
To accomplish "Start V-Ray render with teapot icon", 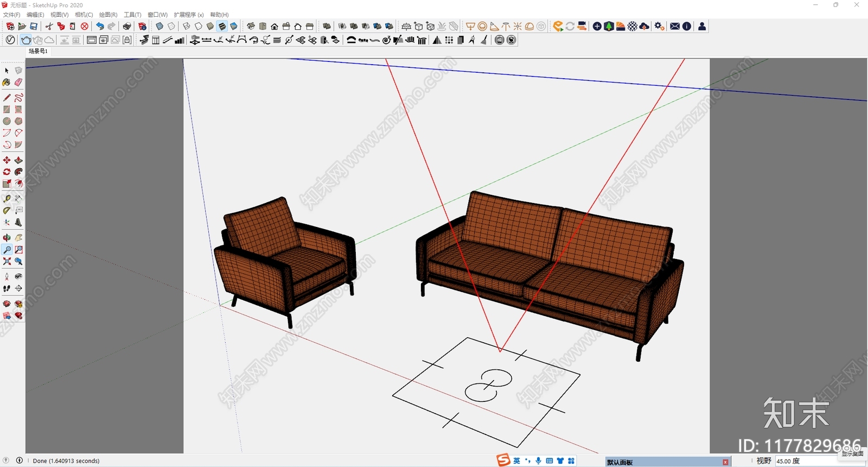I will point(25,40).
